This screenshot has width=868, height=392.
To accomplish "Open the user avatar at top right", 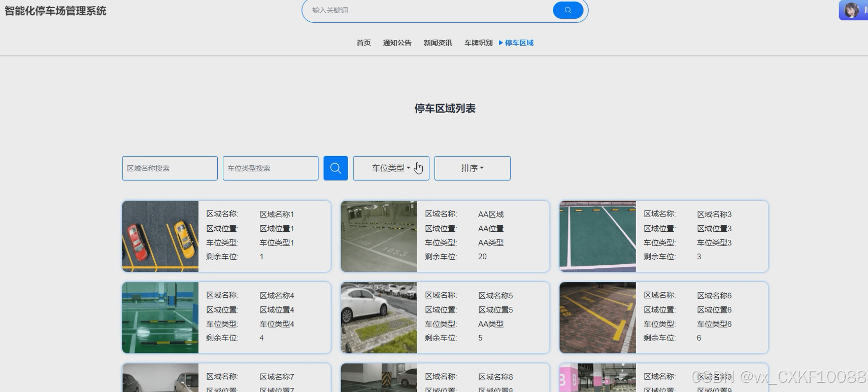I will [x=853, y=10].
